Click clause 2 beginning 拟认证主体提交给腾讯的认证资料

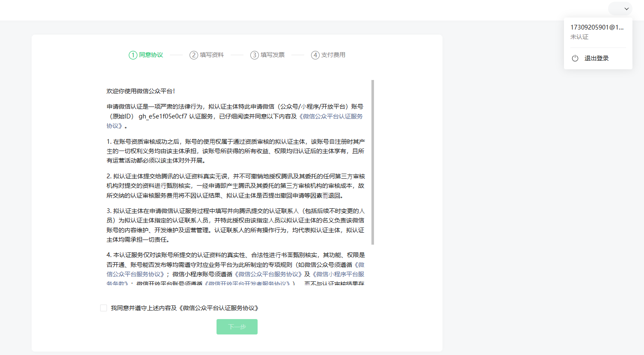[236, 186]
